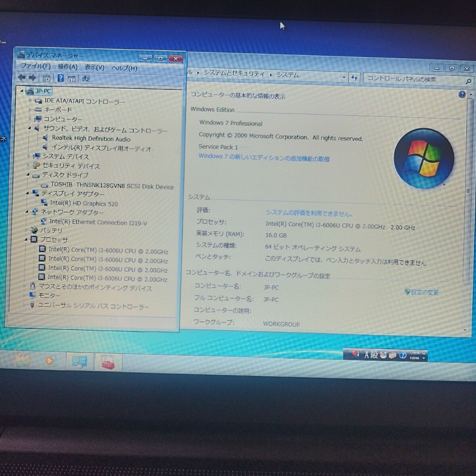Image resolution: width=476 pixels, height=476 pixels.
Task: Select the モニター tree item
Action: [49, 296]
